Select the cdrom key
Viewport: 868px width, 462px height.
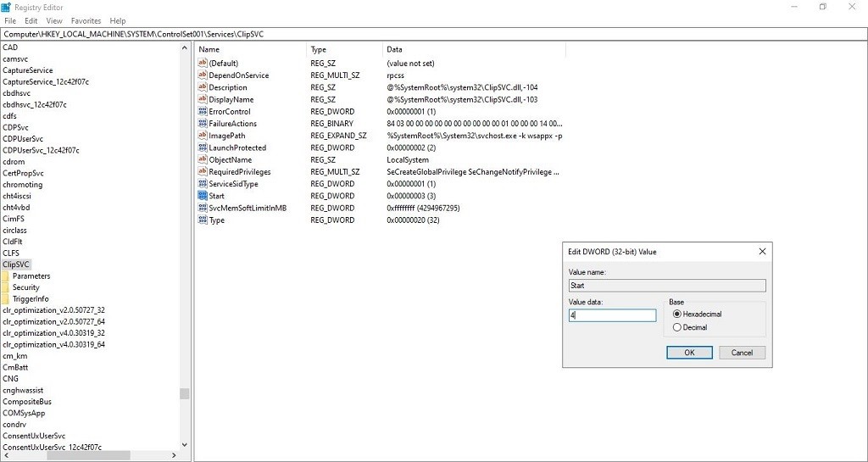tap(13, 162)
